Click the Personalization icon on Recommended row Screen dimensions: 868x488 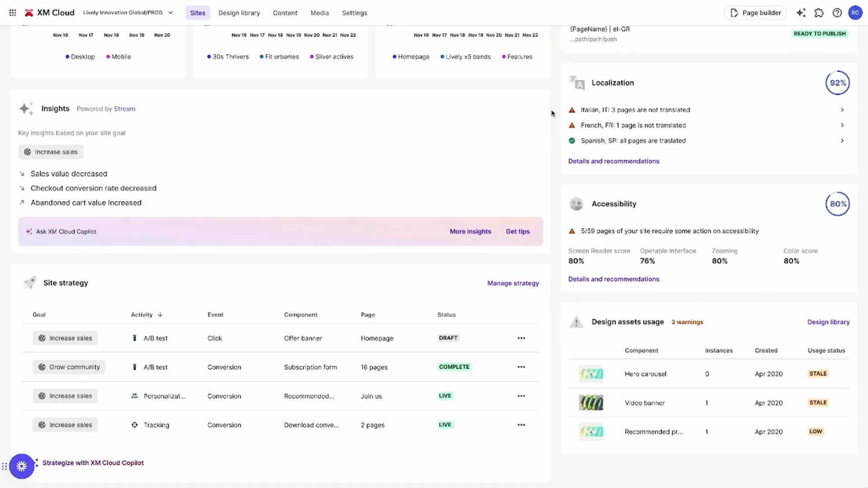(134, 396)
